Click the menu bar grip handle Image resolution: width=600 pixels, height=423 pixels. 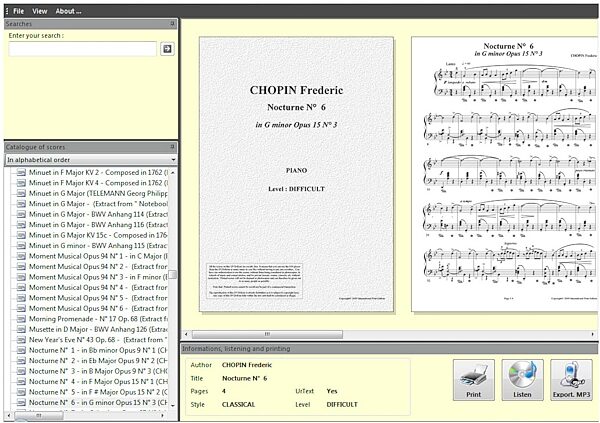point(7,11)
